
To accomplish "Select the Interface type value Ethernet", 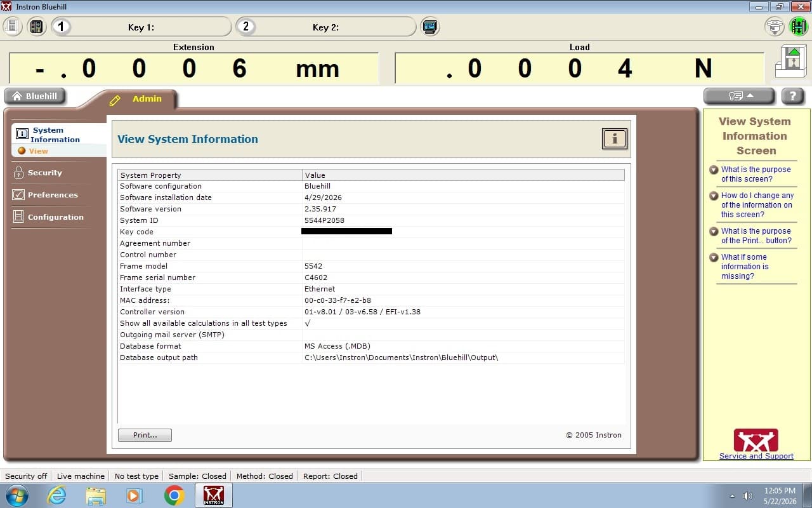I will click(320, 289).
